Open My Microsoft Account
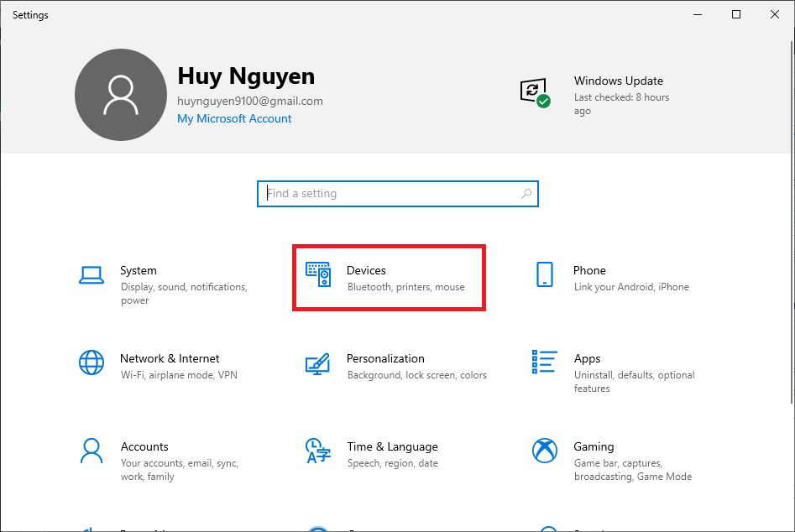Viewport: 795px width, 532px height. (x=233, y=118)
